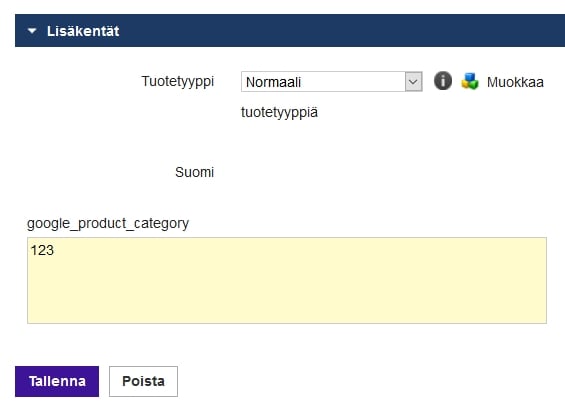Click the Suomi language label
Image resolution: width=565 pixels, height=413 pixels.
click(x=195, y=172)
